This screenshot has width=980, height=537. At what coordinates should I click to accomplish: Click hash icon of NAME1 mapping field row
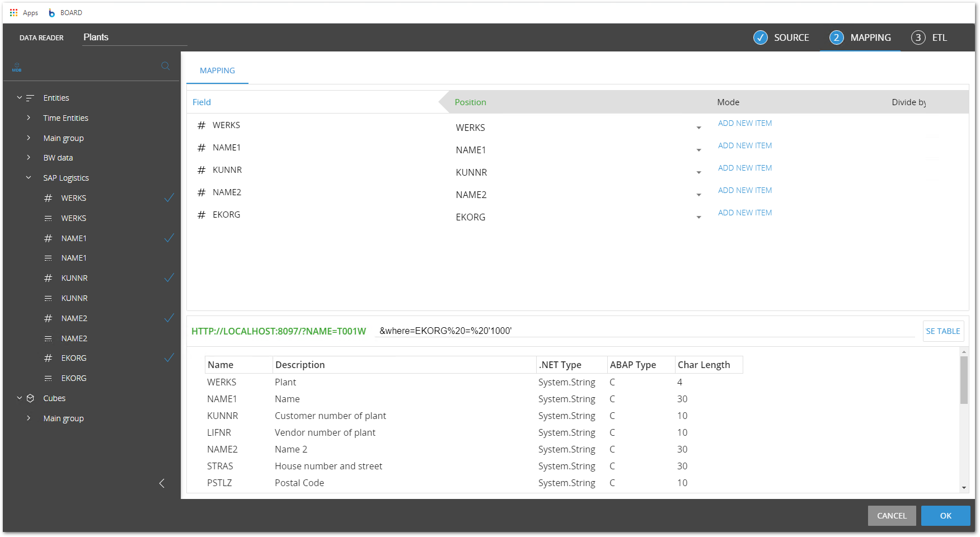point(201,148)
